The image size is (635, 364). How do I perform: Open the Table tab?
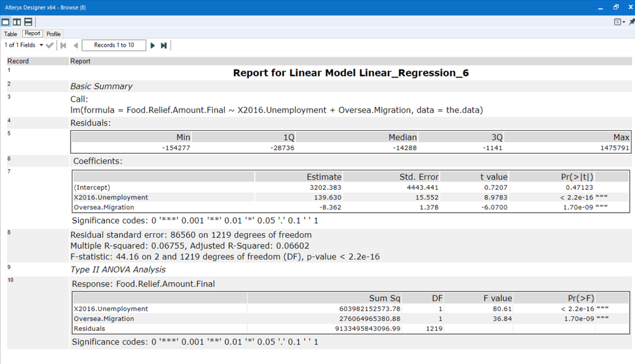[x=11, y=34]
